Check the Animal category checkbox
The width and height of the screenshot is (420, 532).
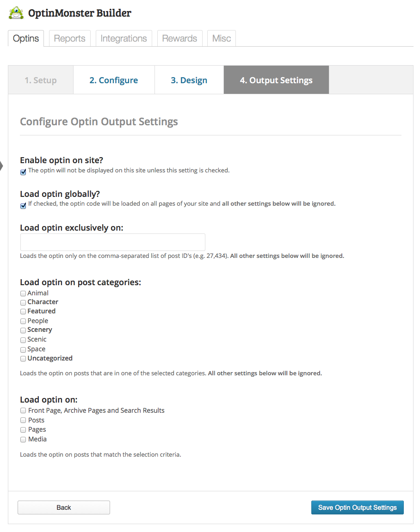click(23, 294)
